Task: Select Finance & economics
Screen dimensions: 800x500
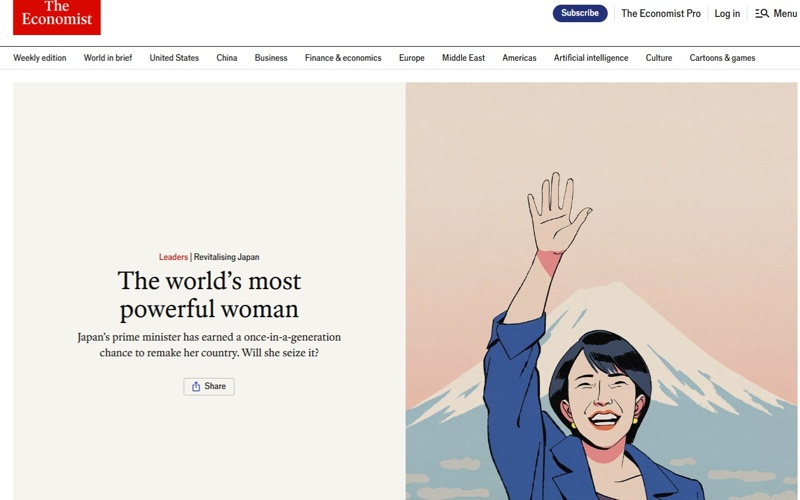Action: click(x=343, y=58)
